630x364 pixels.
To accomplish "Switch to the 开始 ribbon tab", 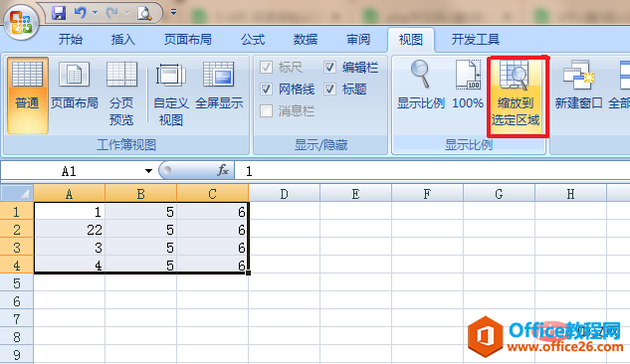I will point(71,40).
